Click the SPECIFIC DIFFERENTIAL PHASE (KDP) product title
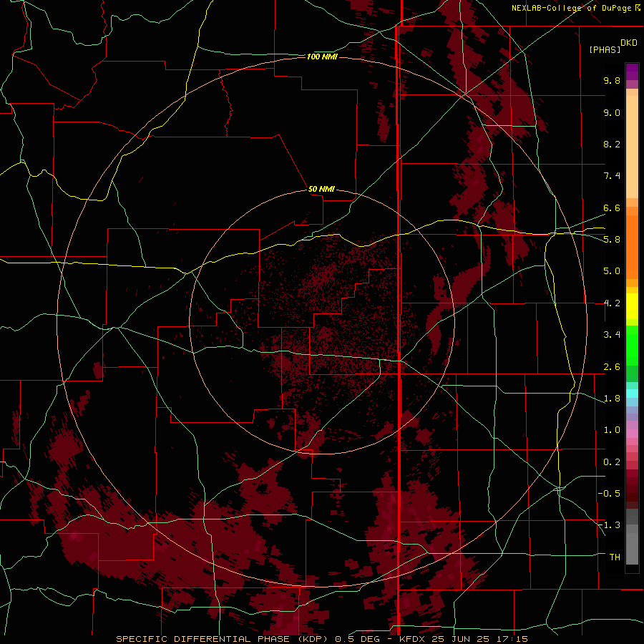The height and width of the screenshot is (644, 644). coord(224,639)
